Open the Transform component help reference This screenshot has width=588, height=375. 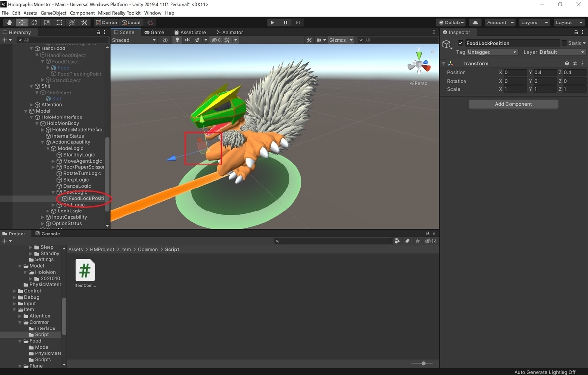click(567, 63)
